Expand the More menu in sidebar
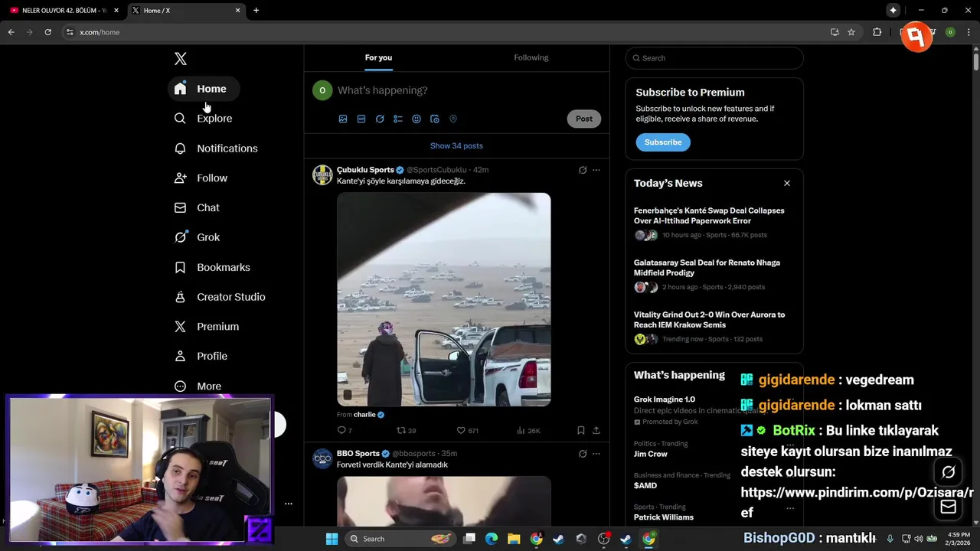The height and width of the screenshot is (551, 980). pos(198,386)
